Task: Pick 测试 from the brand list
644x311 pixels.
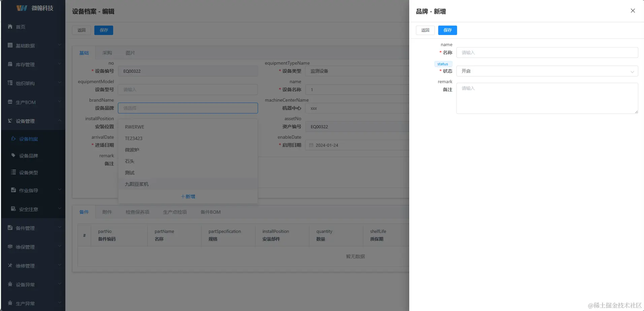Action: click(x=188, y=173)
